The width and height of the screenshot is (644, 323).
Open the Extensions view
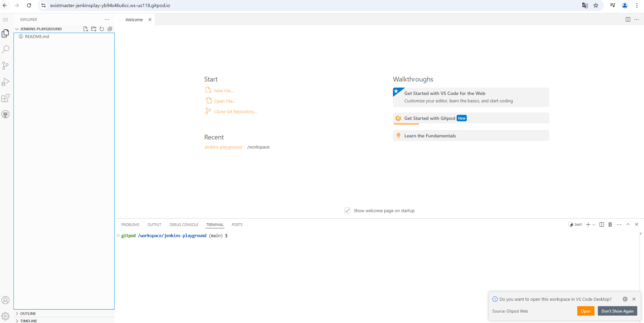click(5, 98)
